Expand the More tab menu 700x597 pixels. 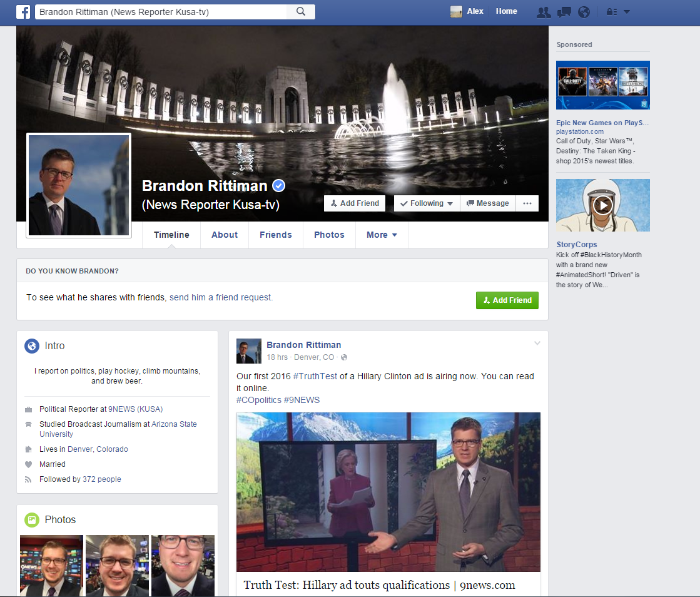tap(382, 235)
